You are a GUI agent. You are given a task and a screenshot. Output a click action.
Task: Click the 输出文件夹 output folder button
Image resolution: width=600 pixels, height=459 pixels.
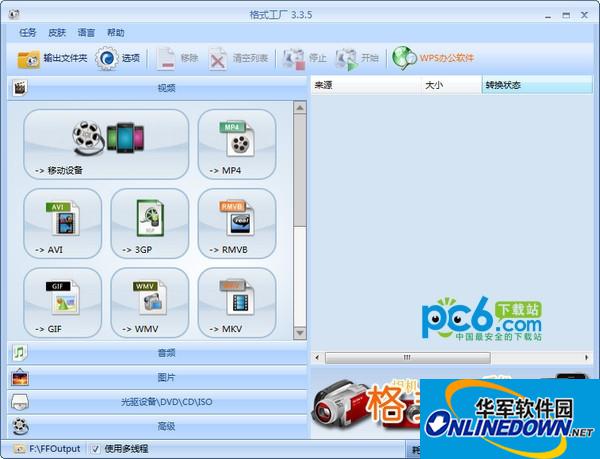pyautogui.click(x=53, y=59)
